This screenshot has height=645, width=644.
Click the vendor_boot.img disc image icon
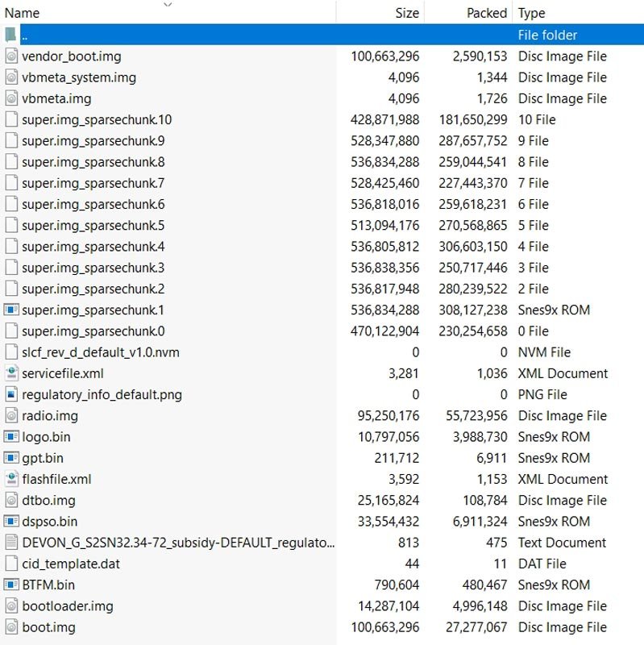pyautogui.click(x=10, y=56)
